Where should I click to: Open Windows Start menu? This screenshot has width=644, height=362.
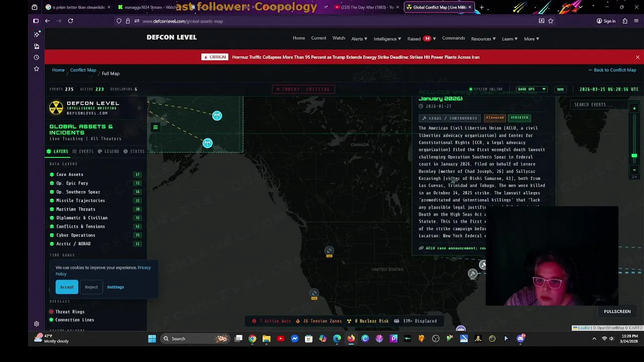click(x=152, y=339)
